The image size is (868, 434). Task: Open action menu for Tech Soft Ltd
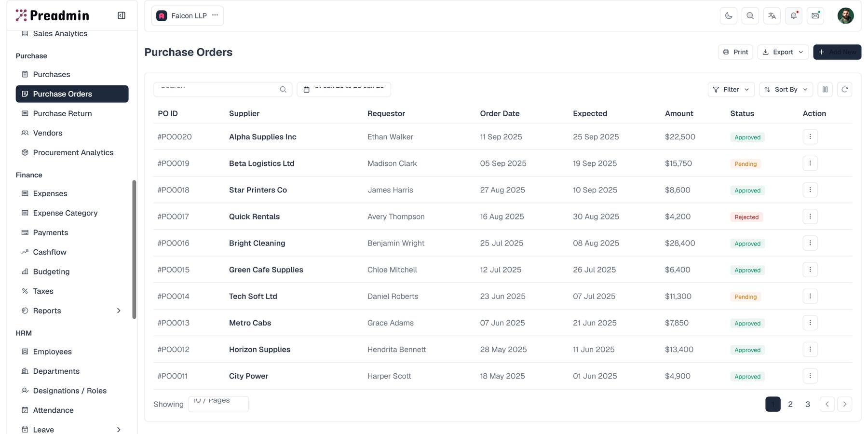(x=810, y=296)
